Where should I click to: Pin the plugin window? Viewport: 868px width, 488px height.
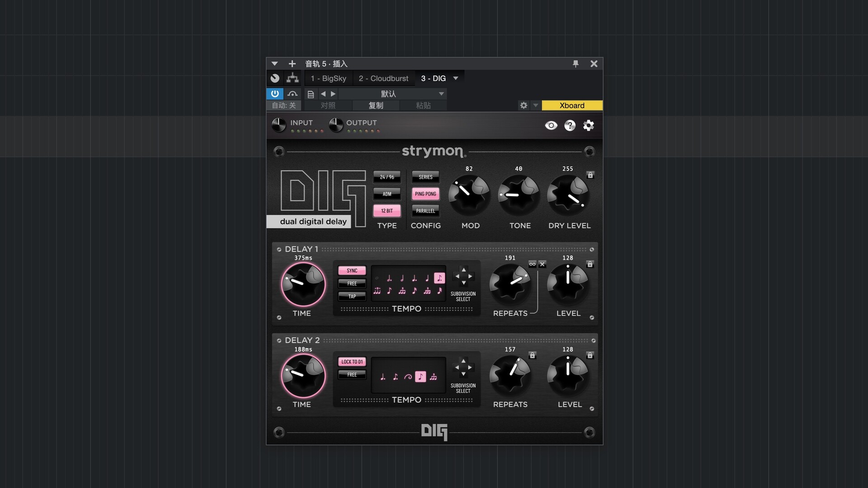tap(576, 64)
